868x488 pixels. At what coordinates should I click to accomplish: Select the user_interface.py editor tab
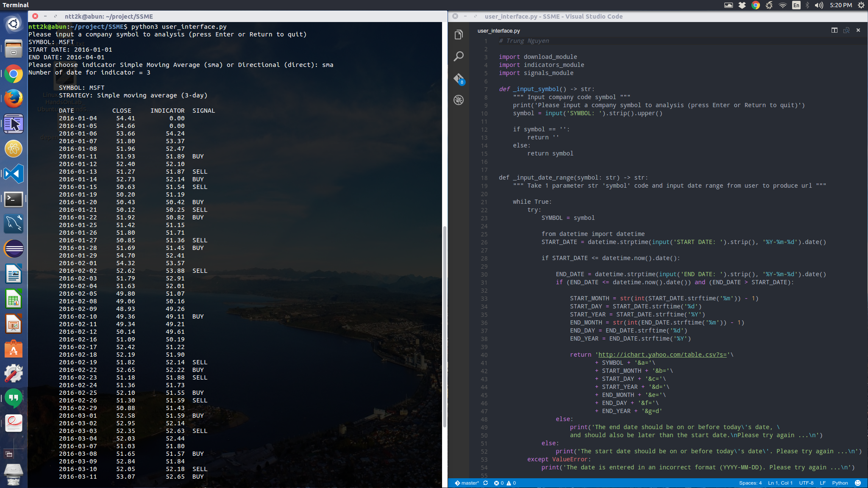tap(498, 30)
